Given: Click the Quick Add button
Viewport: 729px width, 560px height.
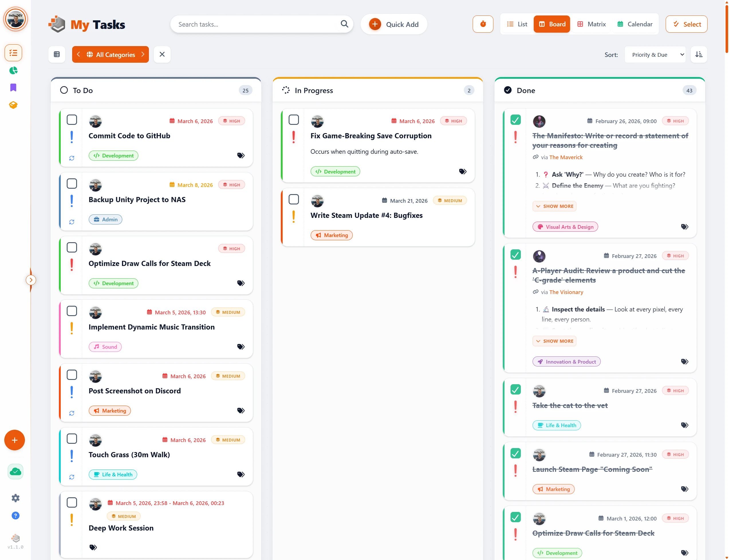Looking at the screenshot, I should point(394,24).
